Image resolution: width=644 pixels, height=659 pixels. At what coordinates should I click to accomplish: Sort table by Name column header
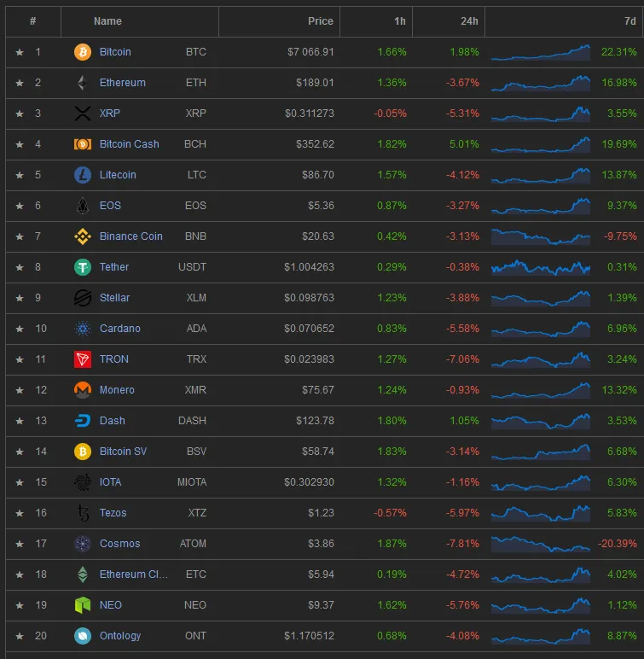[x=107, y=21]
